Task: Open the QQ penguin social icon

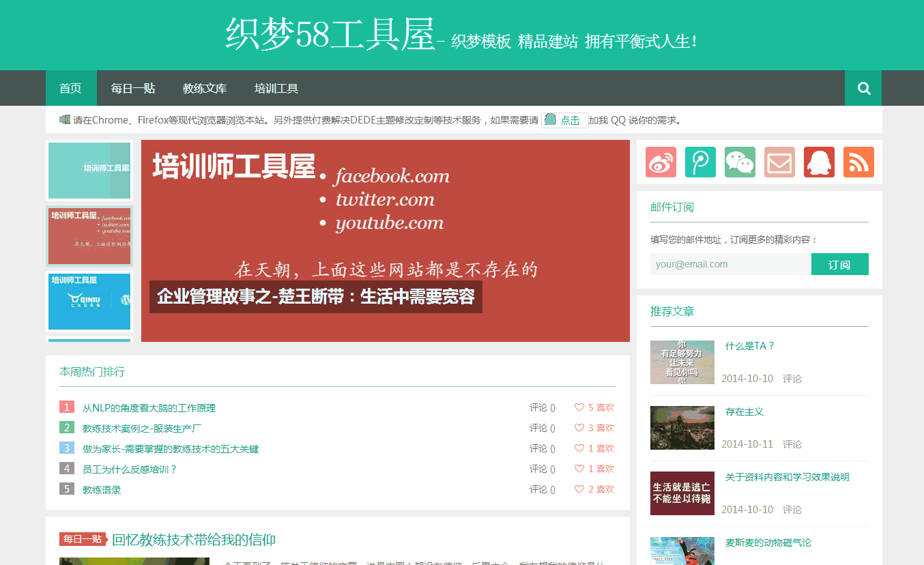Action: coord(819,162)
